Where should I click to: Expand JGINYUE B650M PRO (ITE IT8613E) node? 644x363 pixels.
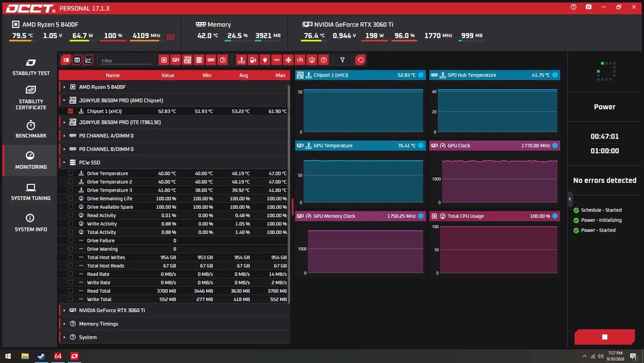(x=64, y=122)
